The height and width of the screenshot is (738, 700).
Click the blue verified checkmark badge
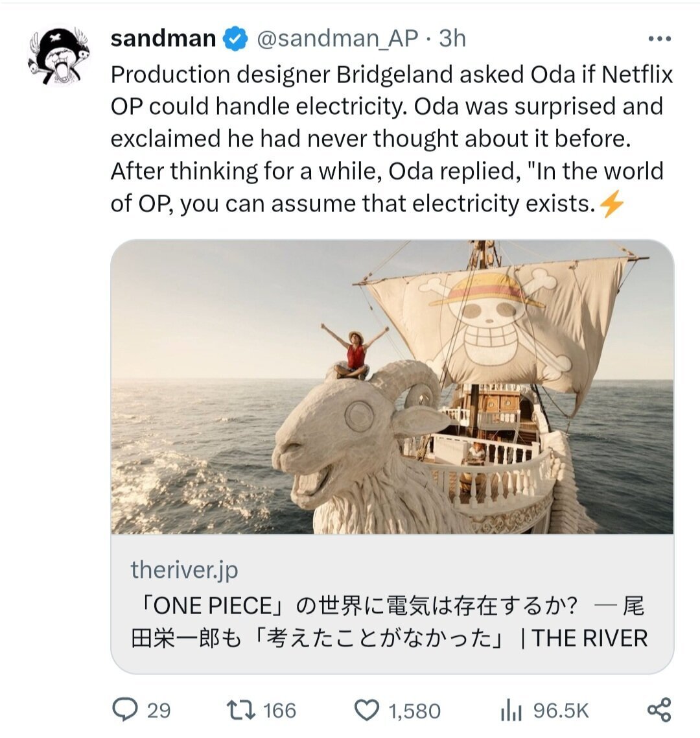[235, 39]
